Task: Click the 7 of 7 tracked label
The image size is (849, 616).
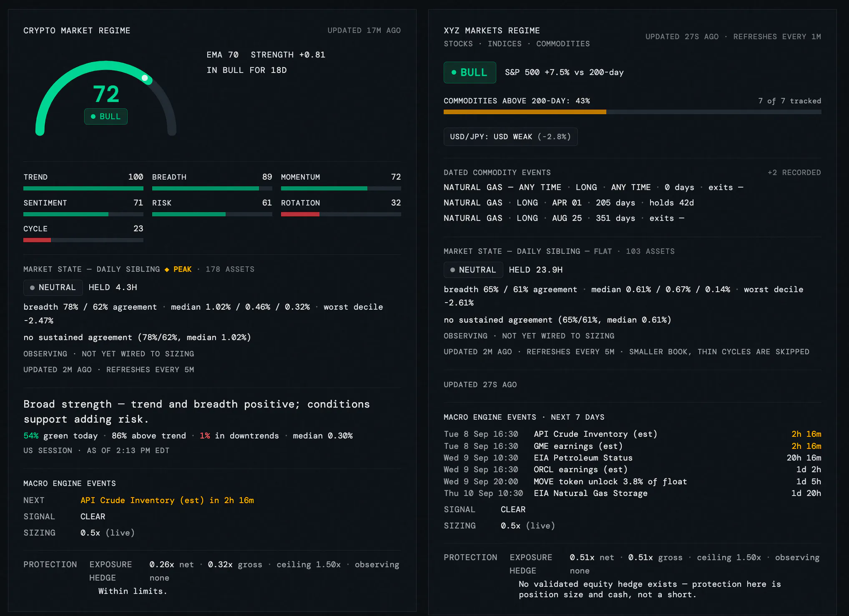Action: click(789, 101)
